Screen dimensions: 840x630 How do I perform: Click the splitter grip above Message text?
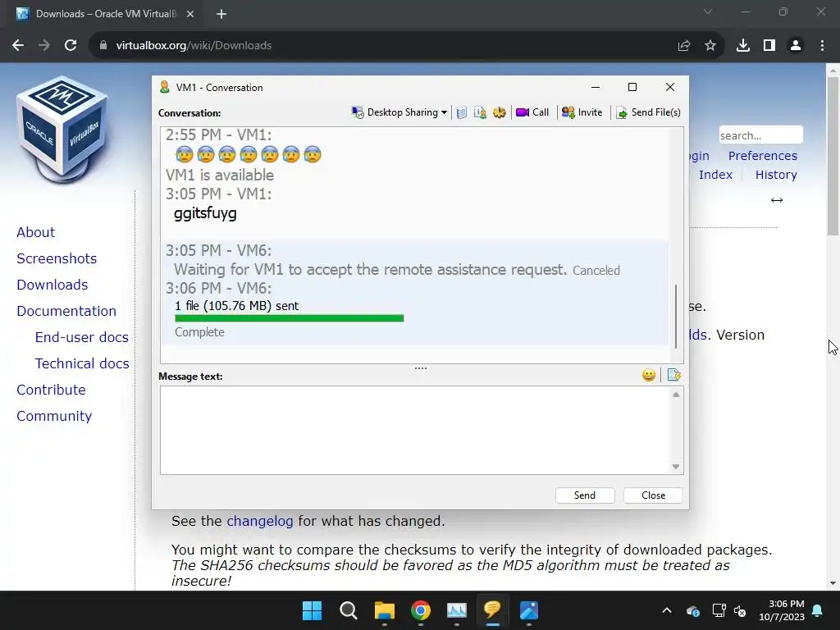click(421, 368)
